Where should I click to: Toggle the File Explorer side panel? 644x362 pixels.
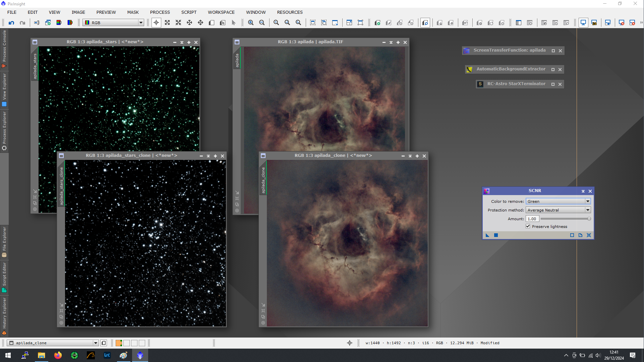click(4, 242)
